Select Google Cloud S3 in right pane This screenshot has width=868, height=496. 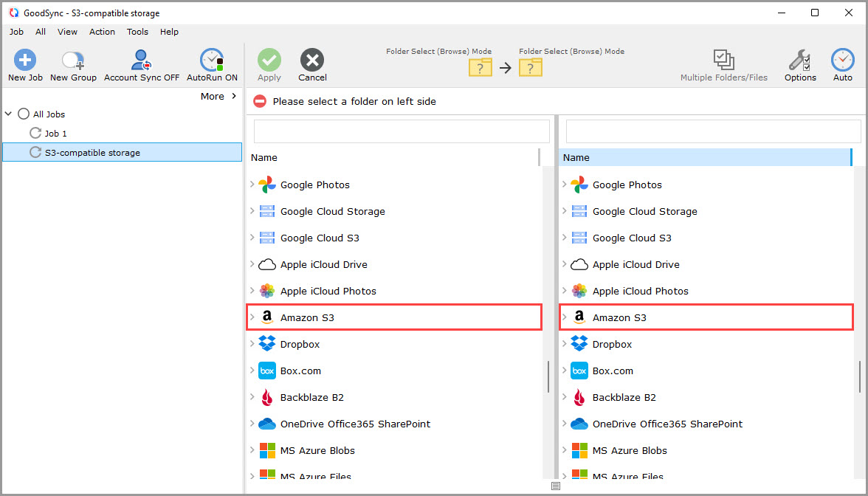tap(632, 238)
